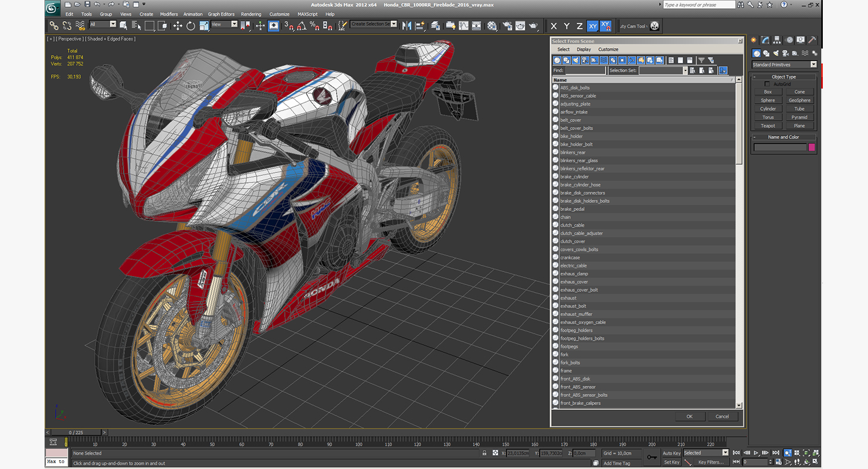Click Rendered Frame Window icon
This screenshot has height=469, width=868.
[520, 26]
